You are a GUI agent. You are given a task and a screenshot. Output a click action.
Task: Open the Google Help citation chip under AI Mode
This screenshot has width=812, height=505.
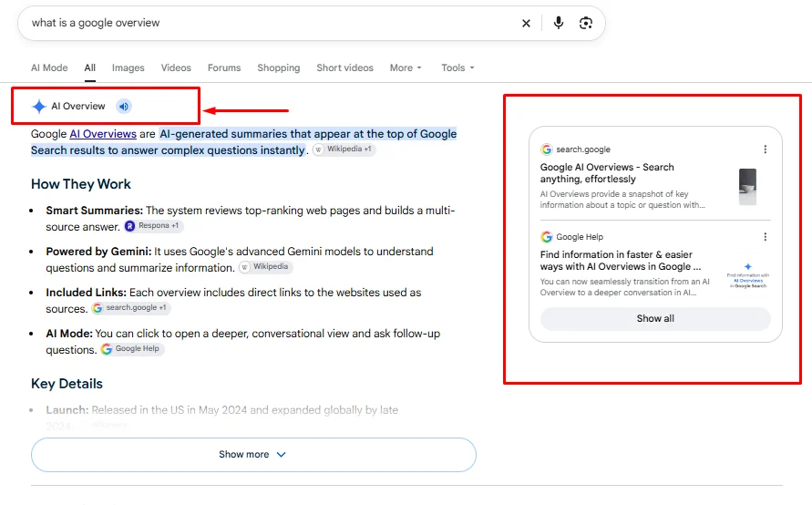(x=132, y=348)
